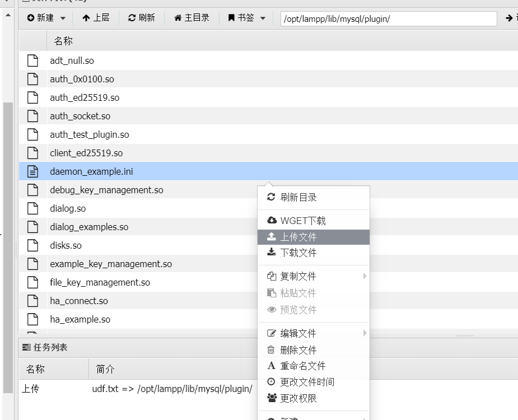Click the file icon of debug_key_management.so
This screenshot has height=420, width=518.
pyautogui.click(x=32, y=190)
